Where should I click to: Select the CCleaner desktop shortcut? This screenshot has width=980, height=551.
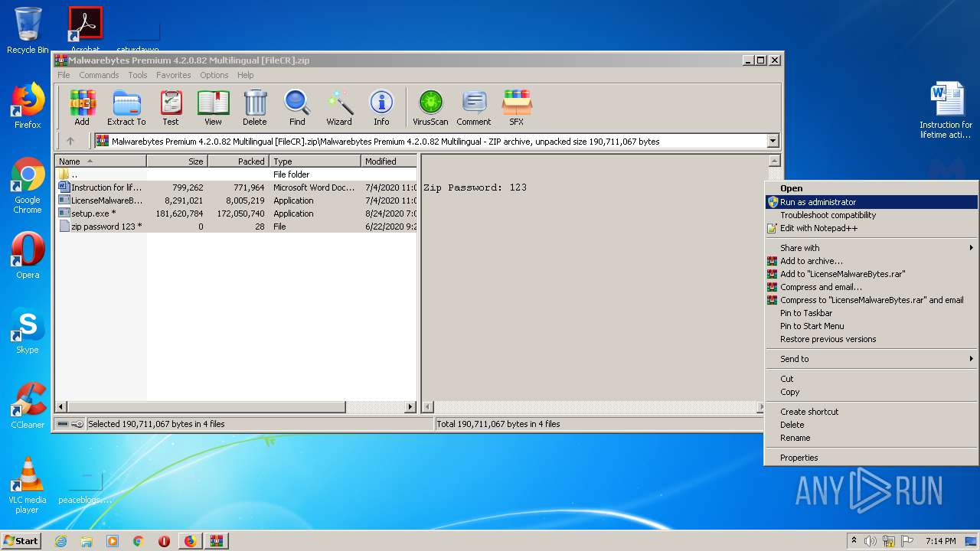pyautogui.click(x=28, y=406)
